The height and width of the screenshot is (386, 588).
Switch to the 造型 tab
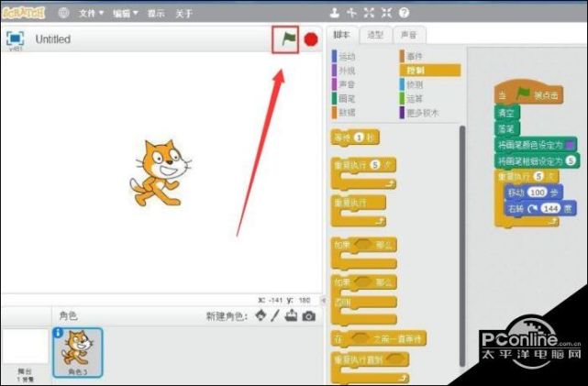(x=375, y=35)
